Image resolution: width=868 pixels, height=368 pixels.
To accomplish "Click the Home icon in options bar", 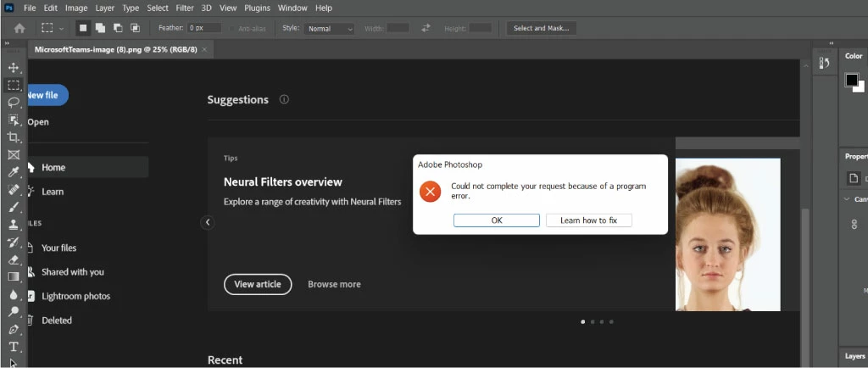I will [x=19, y=28].
